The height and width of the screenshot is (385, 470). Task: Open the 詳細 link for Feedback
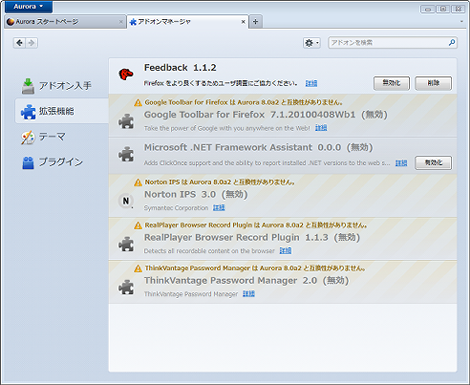(311, 83)
